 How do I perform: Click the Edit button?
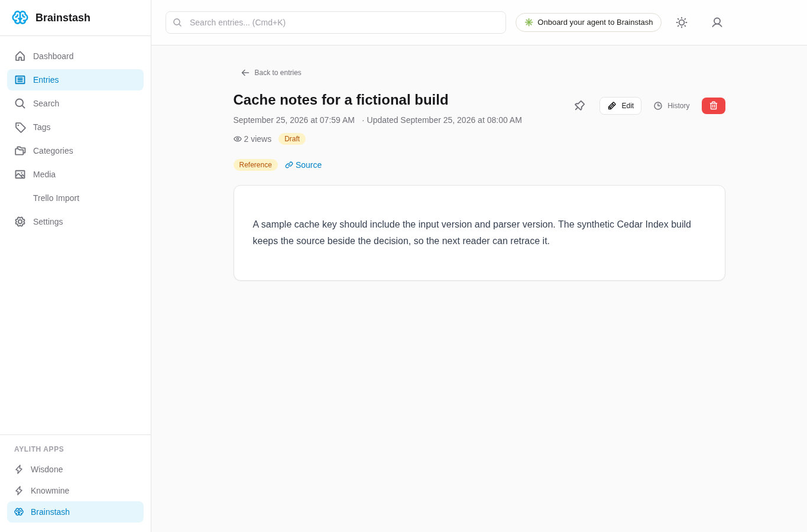(620, 106)
